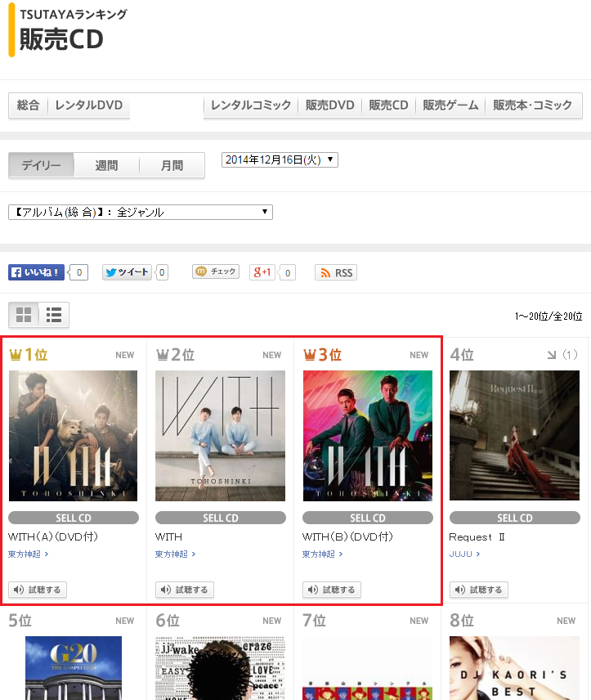Viewport: 591px width, 700px height.
Task: Click the Google +1 button
Action: point(262,272)
